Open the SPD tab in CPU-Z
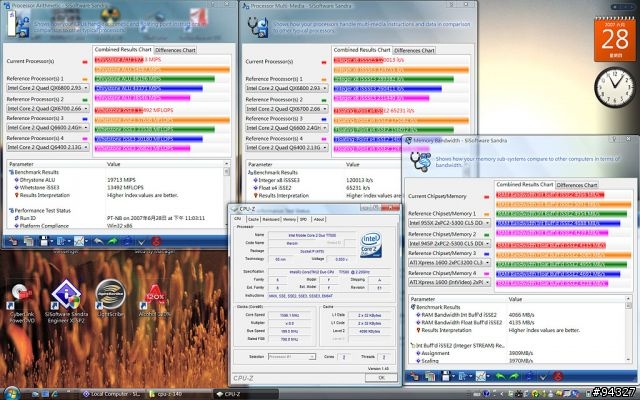Screen dimensions: 640x400 (304, 219)
